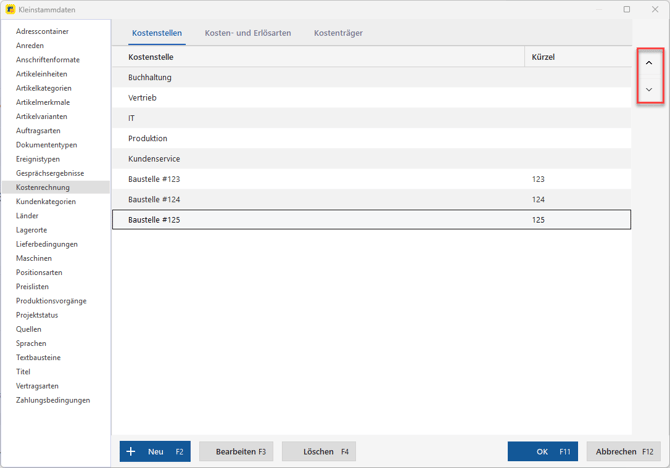Click the move up arrow icon
The width and height of the screenshot is (670, 468).
click(648, 63)
